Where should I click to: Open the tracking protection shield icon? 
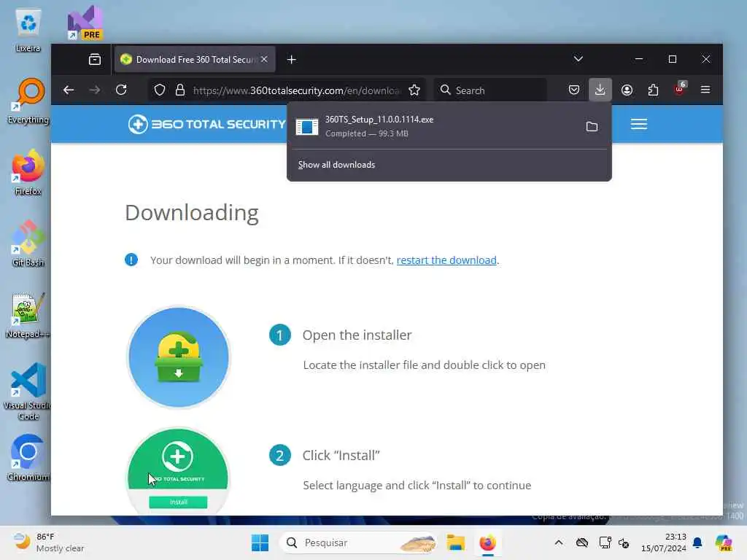tap(160, 90)
